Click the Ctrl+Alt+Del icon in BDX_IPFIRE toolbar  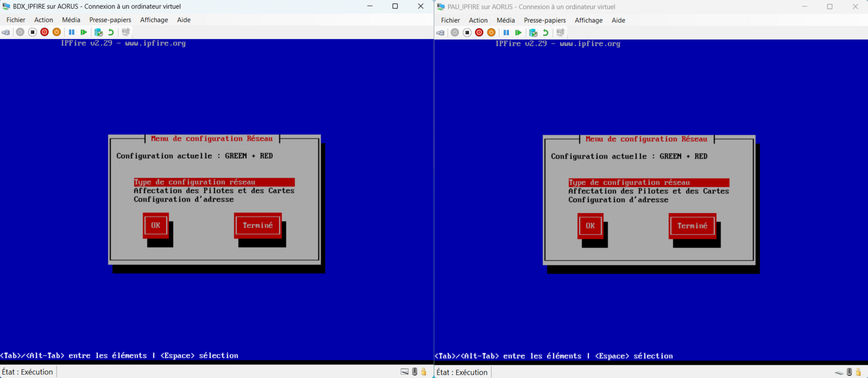tap(6, 33)
